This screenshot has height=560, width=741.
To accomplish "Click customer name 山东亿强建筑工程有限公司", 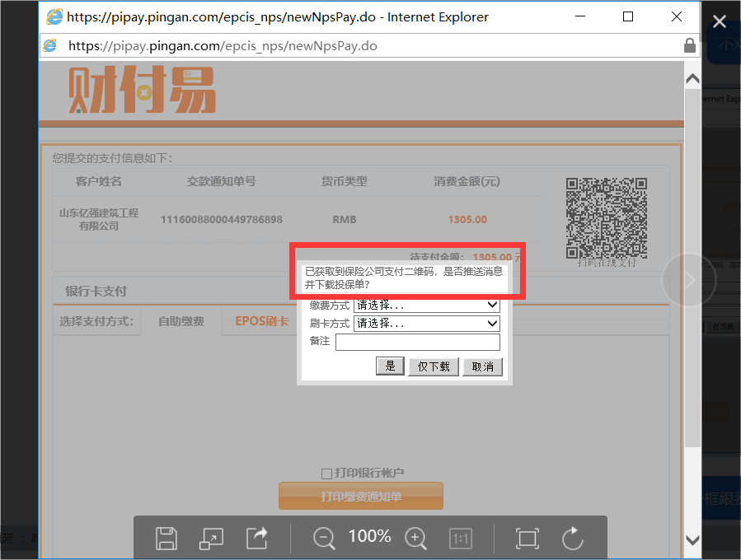I will 99,220.
